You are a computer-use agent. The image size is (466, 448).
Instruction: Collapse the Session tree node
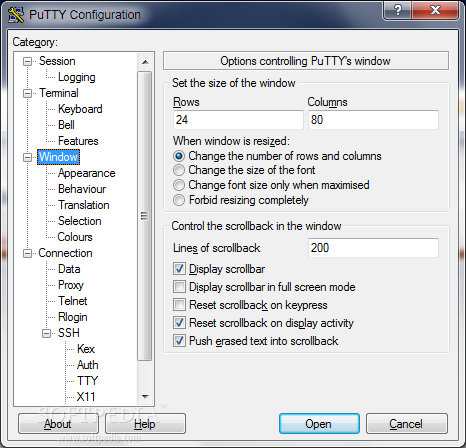[x=27, y=61]
